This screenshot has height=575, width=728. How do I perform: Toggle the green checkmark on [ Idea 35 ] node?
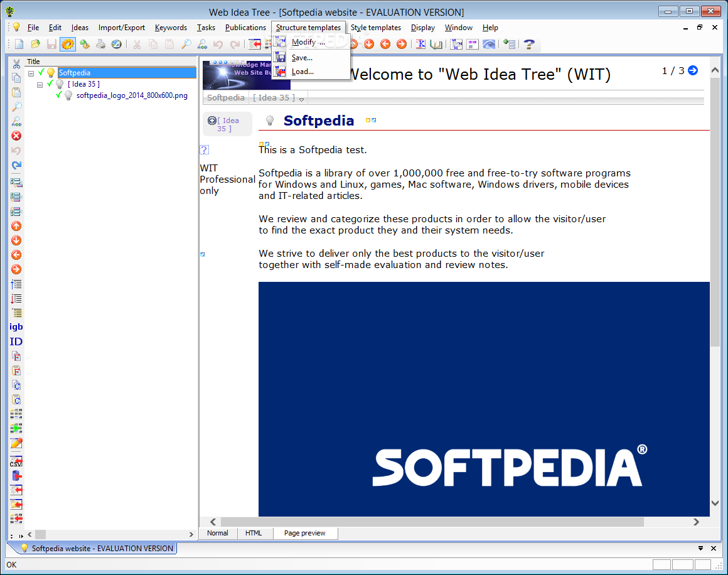coord(50,83)
